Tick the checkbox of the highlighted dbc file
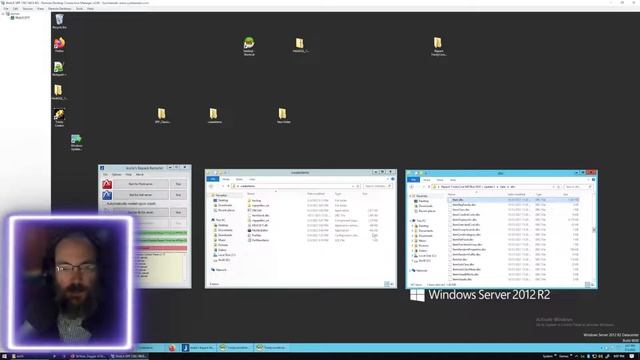This screenshot has width=640, height=360. coord(450,200)
